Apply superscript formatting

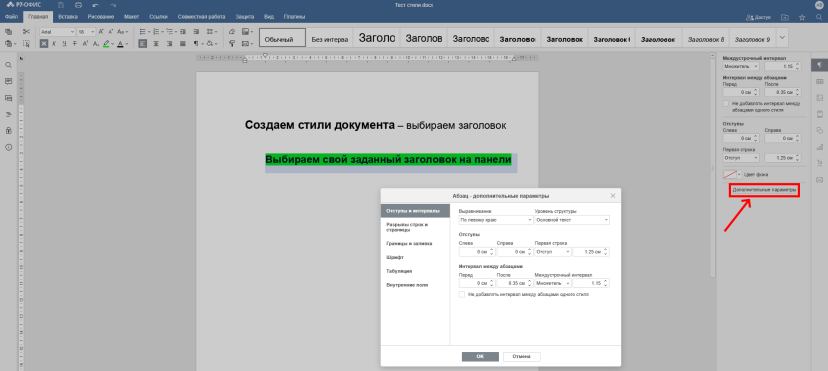(x=85, y=43)
